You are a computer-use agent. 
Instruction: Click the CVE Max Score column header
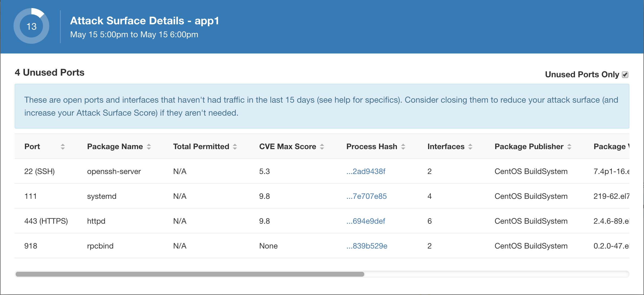[288, 146]
